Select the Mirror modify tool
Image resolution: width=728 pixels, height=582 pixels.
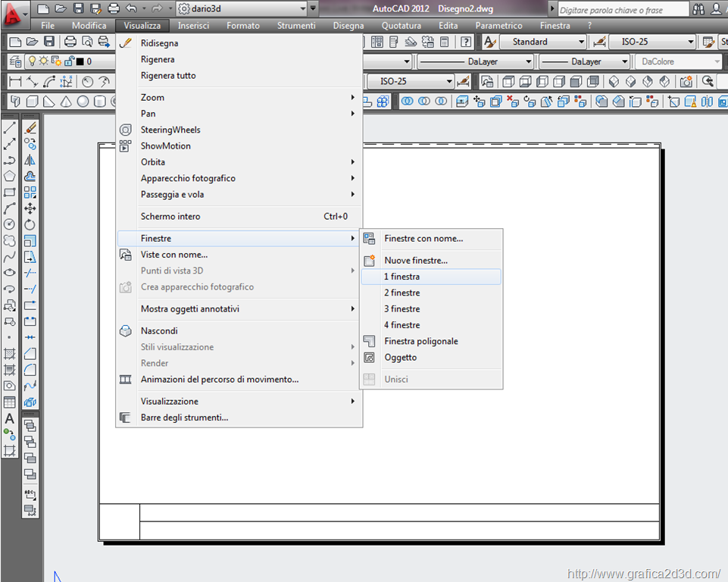click(x=30, y=160)
